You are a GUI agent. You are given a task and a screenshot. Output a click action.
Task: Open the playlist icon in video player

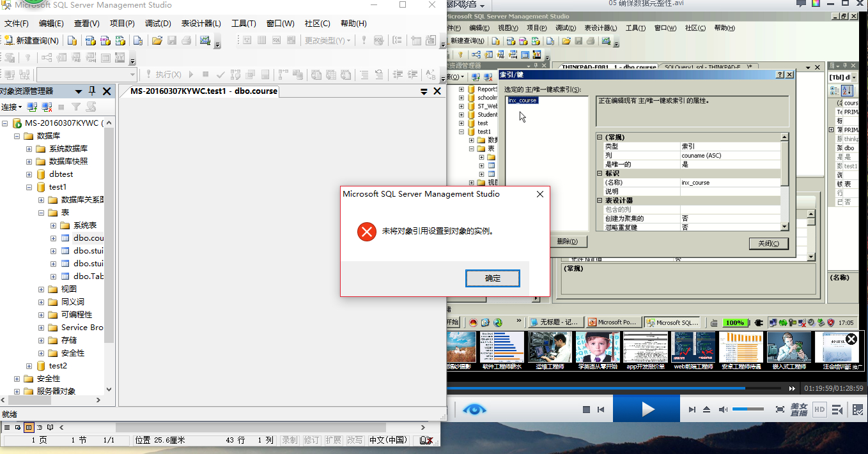tap(837, 409)
